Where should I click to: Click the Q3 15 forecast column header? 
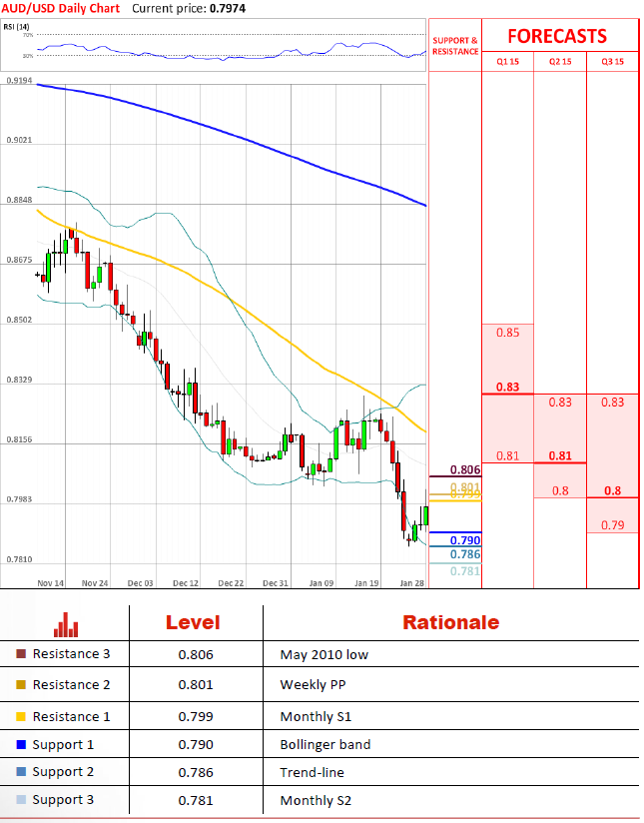612,61
